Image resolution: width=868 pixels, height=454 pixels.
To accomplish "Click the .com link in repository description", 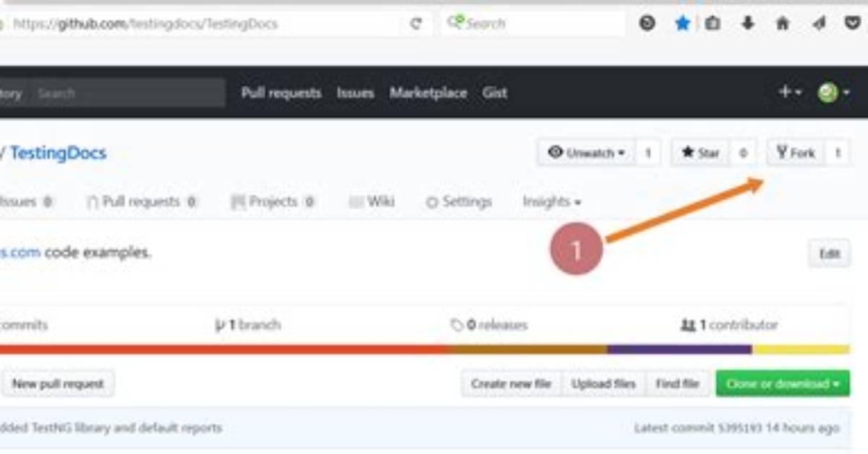I will 20,253.
